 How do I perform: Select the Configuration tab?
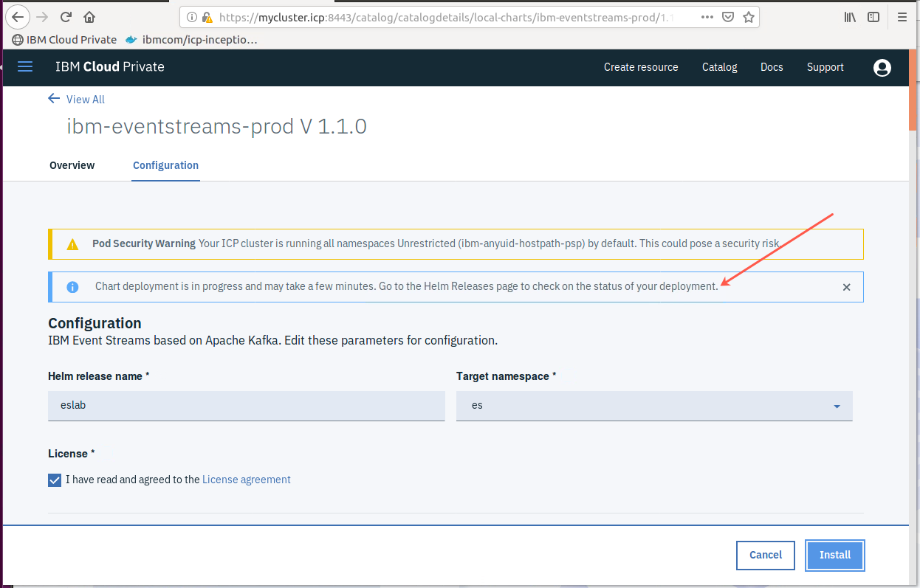(x=165, y=165)
